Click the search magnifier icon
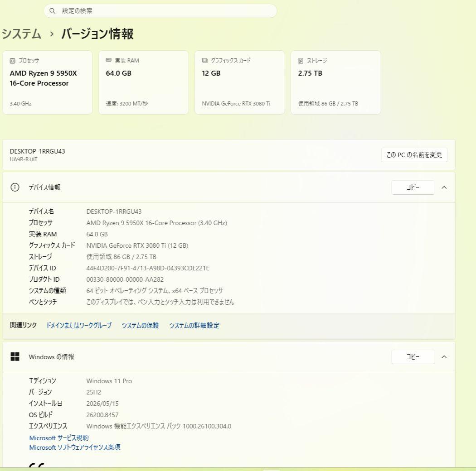The image size is (476, 471). (52, 11)
